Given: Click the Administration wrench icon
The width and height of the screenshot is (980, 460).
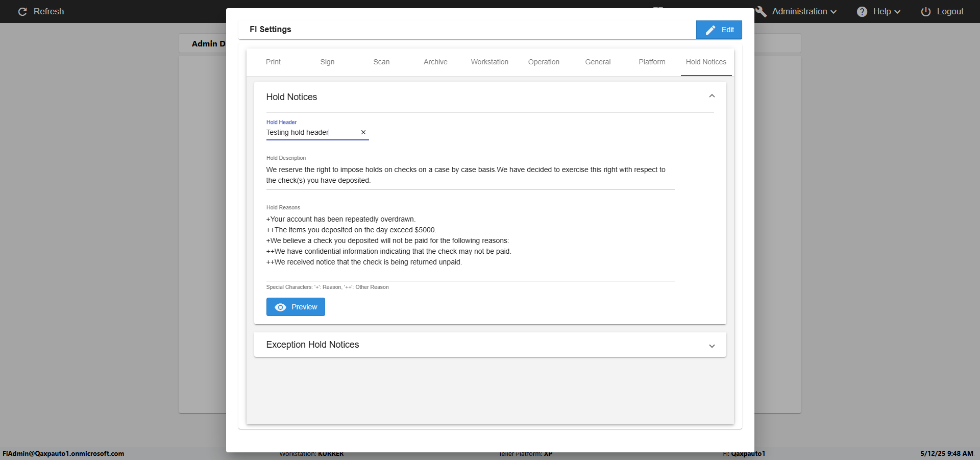Looking at the screenshot, I should pos(761,12).
